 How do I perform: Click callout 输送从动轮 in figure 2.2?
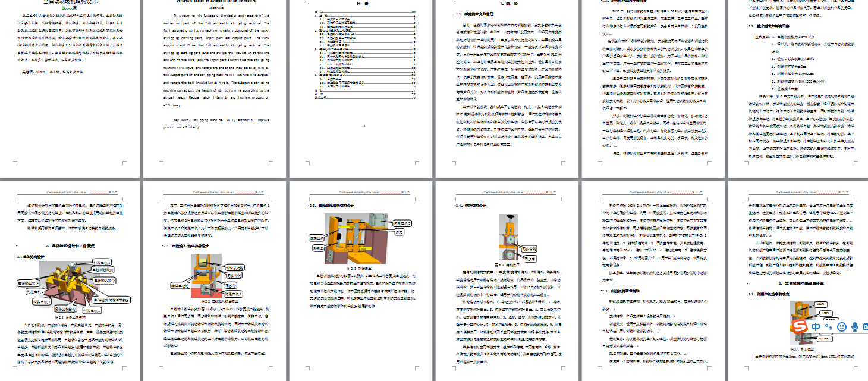[235, 269]
